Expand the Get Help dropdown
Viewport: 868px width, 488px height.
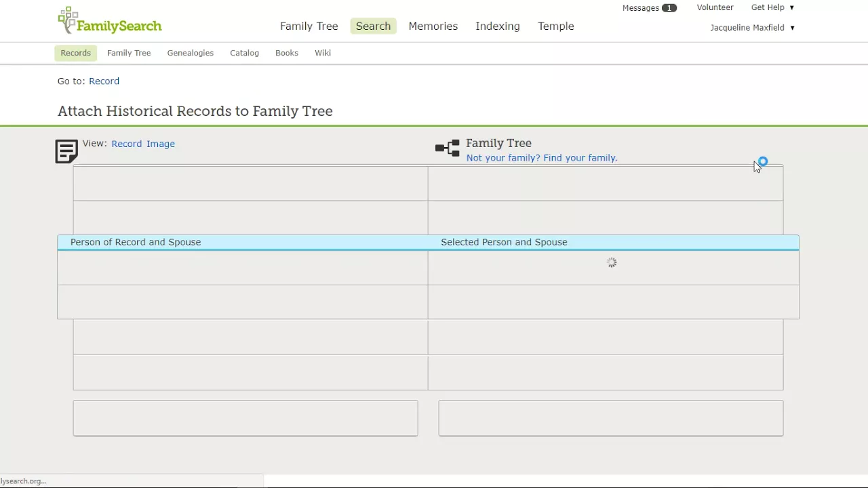773,7
